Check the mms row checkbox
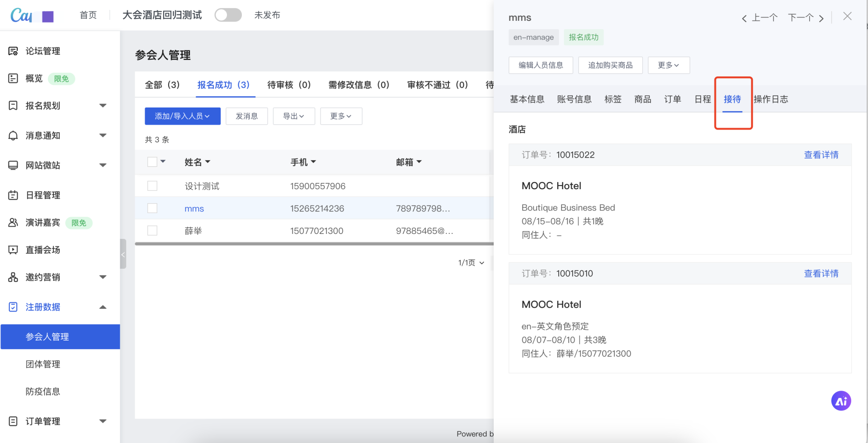Screen dimensions: 868x443 pyautogui.click(x=152, y=208)
